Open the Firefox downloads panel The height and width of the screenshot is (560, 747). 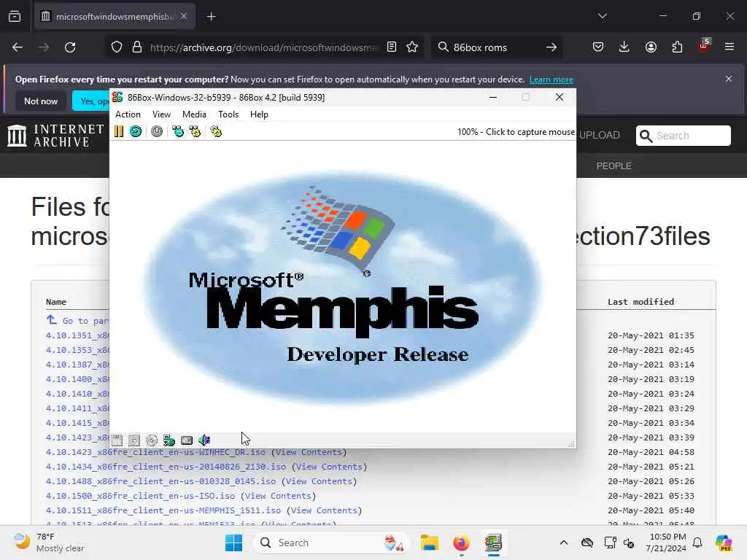(x=624, y=47)
